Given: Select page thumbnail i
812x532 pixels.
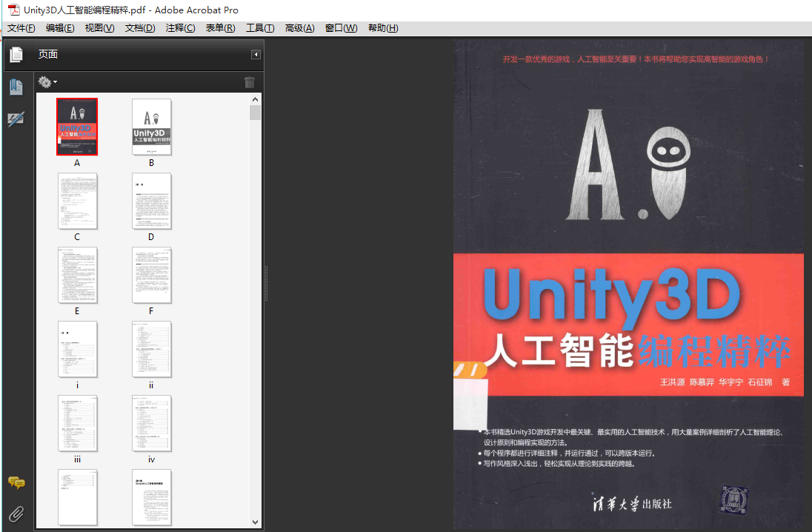Looking at the screenshot, I should point(77,349).
